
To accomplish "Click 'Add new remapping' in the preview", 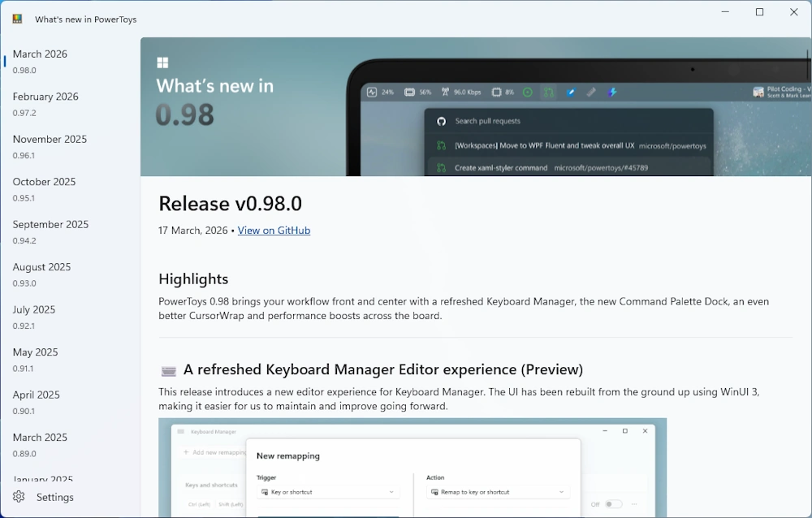I will [215, 451].
